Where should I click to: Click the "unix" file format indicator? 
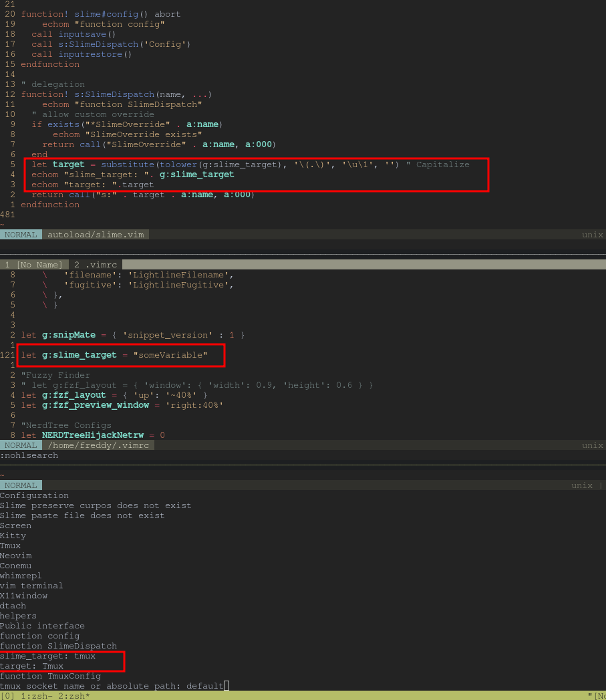(x=592, y=234)
